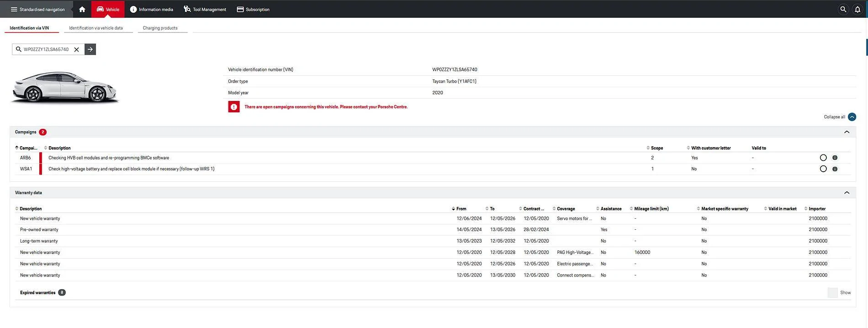Viewport: 868px width, 328px height.
Task: Click the Valid to column header
Action: 759,148
